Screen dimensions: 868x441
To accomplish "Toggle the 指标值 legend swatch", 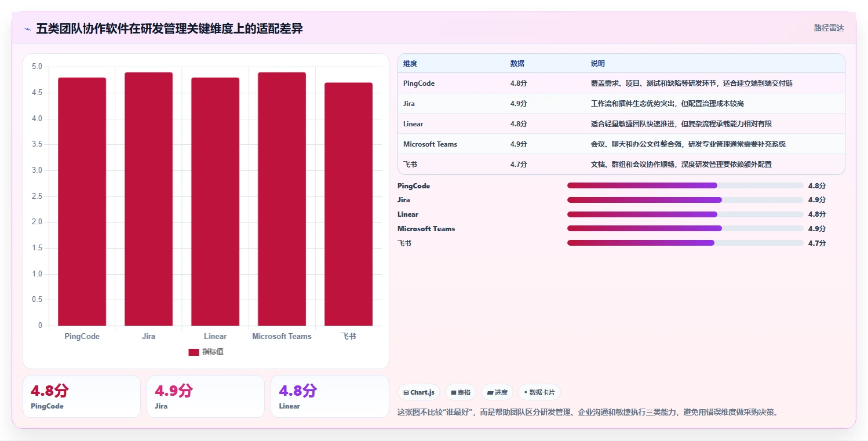I will pyautogui.click(x=194, y=352).
